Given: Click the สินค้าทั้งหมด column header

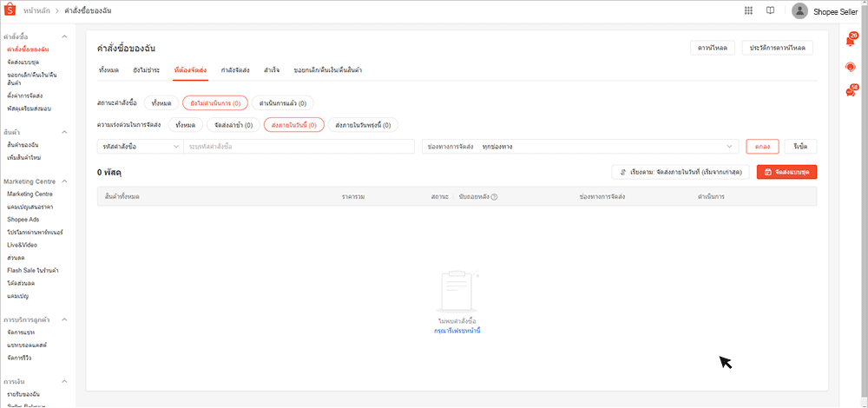Looking at the screenshot, I should coord(122,196).
